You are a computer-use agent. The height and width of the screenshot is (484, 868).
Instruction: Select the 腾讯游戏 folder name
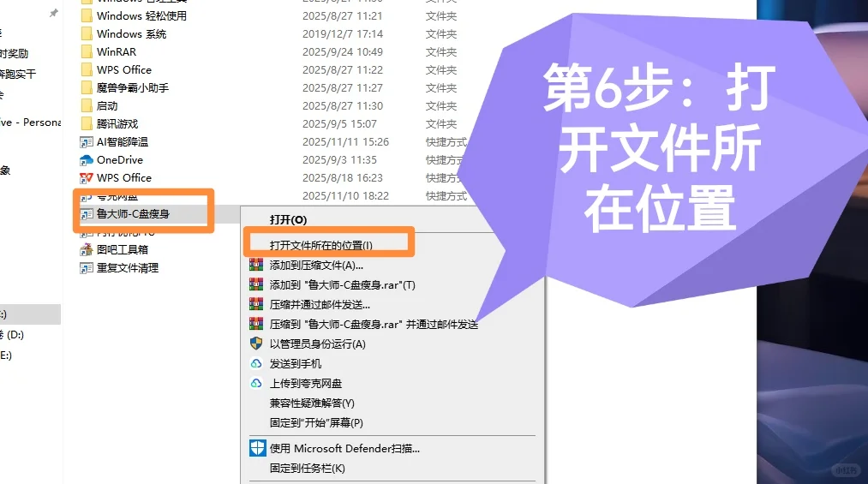pyautogui.click(x=117, y=124)
